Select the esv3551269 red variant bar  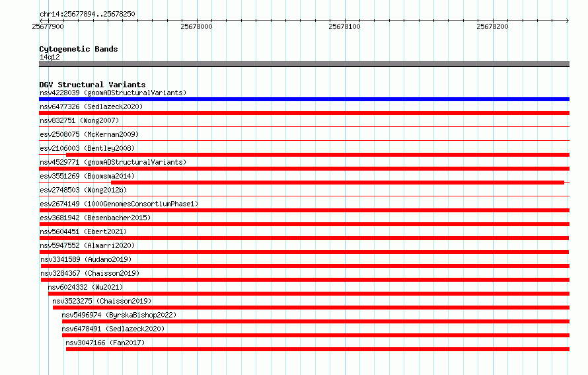point(338,183)
